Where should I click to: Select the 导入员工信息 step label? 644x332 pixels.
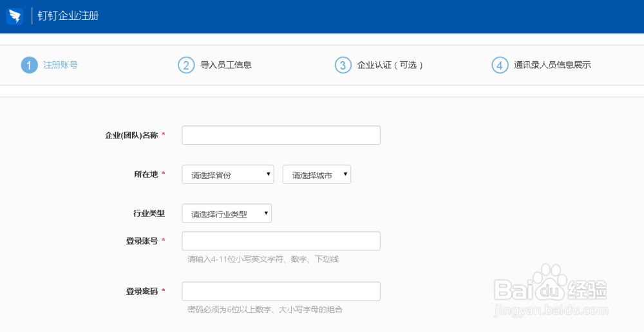click(226, 65)
